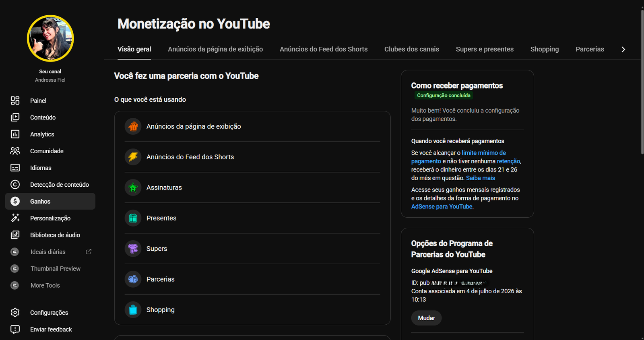Click the Presentes gift box icon

point(133,218)
